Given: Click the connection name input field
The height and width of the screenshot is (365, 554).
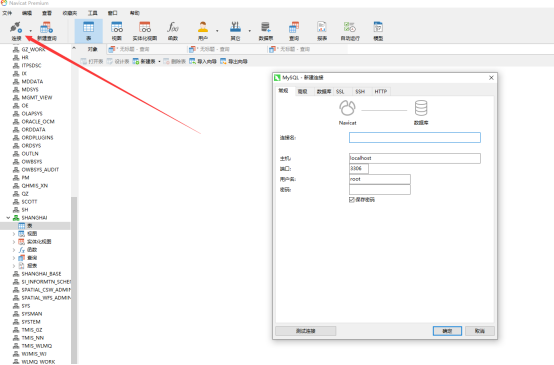Looking at the screenshot, I should 415,137.
